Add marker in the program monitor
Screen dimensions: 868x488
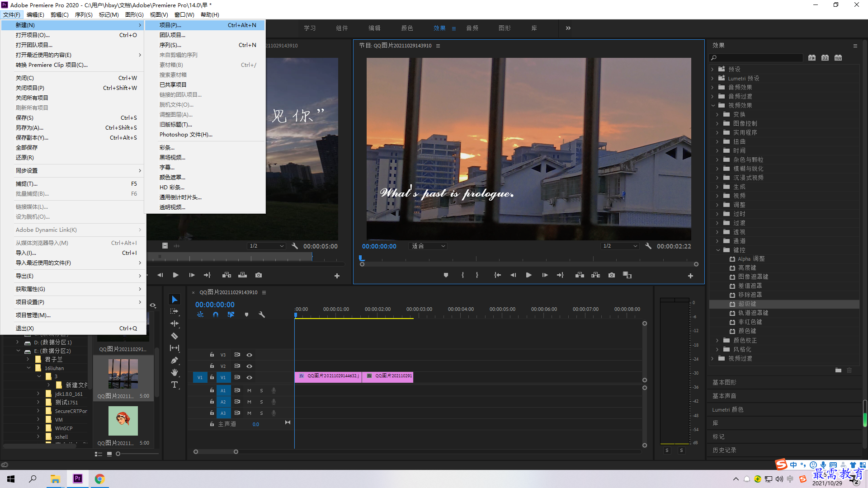(x=446, y=275)
